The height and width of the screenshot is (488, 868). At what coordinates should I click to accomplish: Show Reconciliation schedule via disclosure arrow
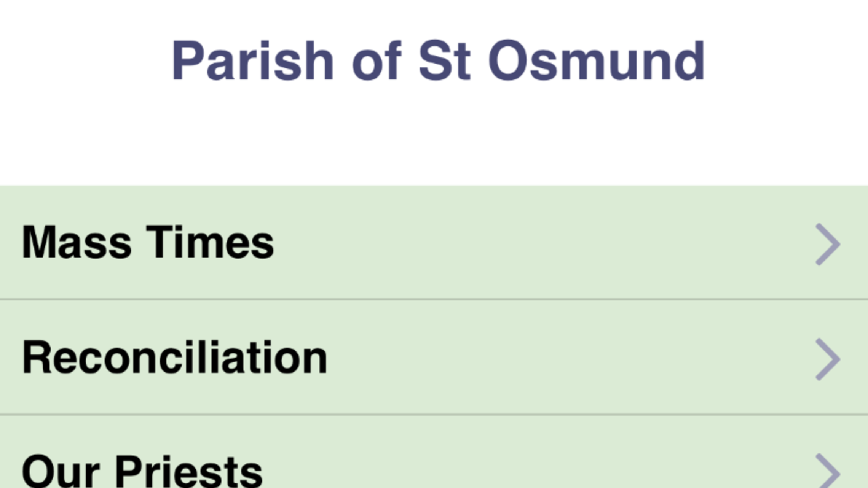[828, 359]
